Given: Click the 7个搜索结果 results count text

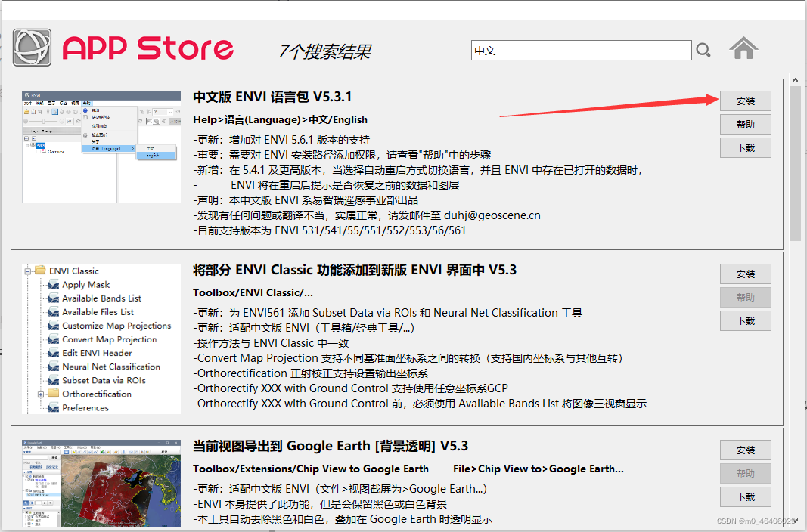Looking at the screenshot, I should (x=324, y=51).
